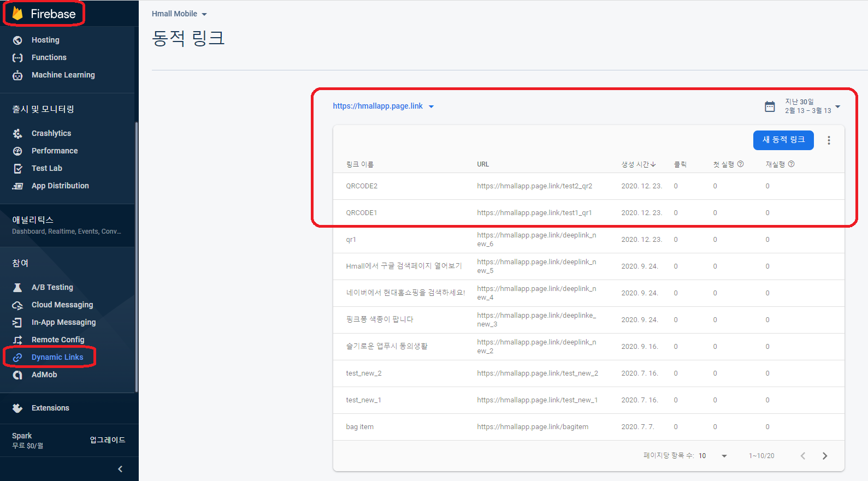Click the Firebase flame logo icon
Viewport: 868px width, 481px height.
(x=17, y=14)
